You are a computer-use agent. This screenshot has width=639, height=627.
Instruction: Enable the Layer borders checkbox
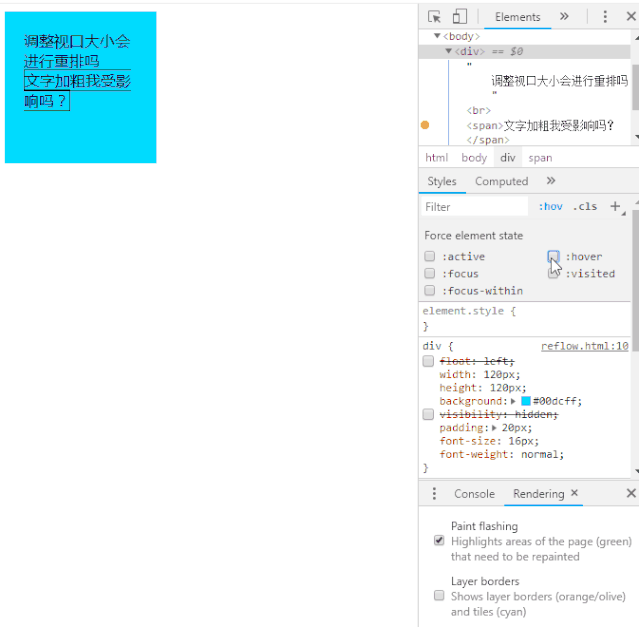click(439, 596)
